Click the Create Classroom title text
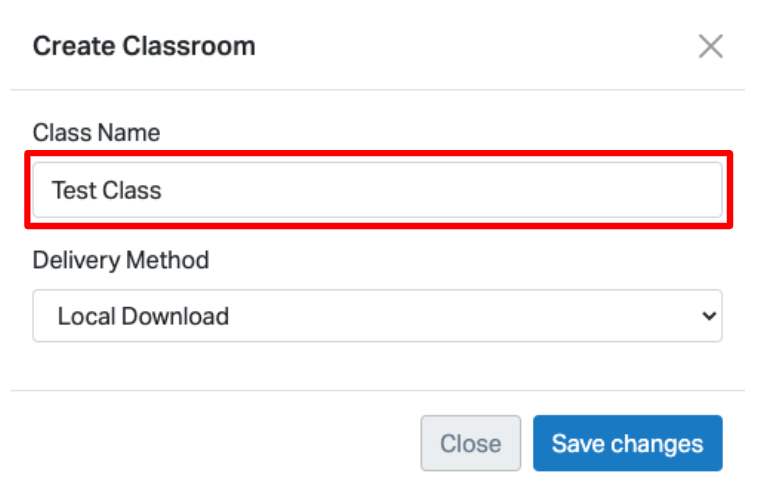 click(x=144, y=46)
